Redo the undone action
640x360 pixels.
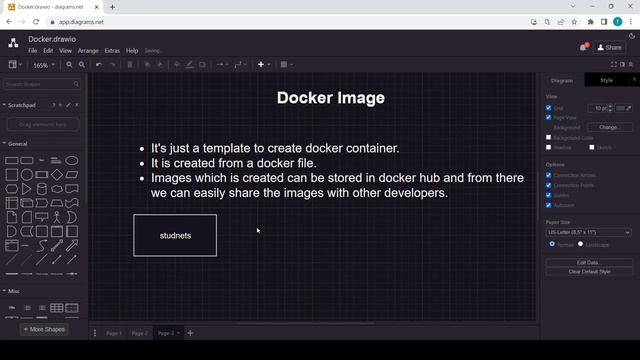pyautogui.click(x=112, y=64)
